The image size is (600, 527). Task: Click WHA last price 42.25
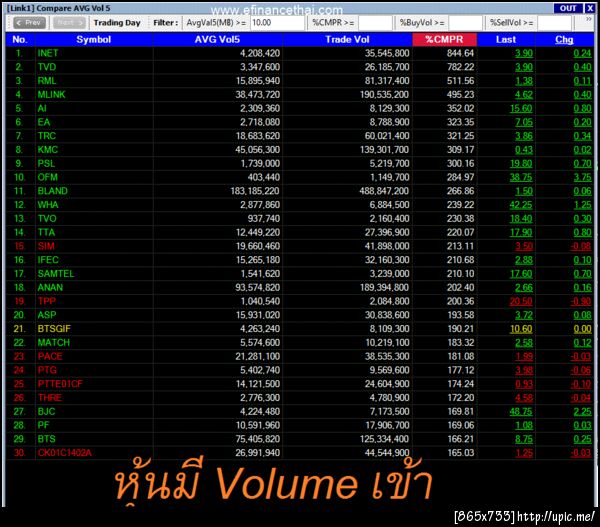coord(521,205)
